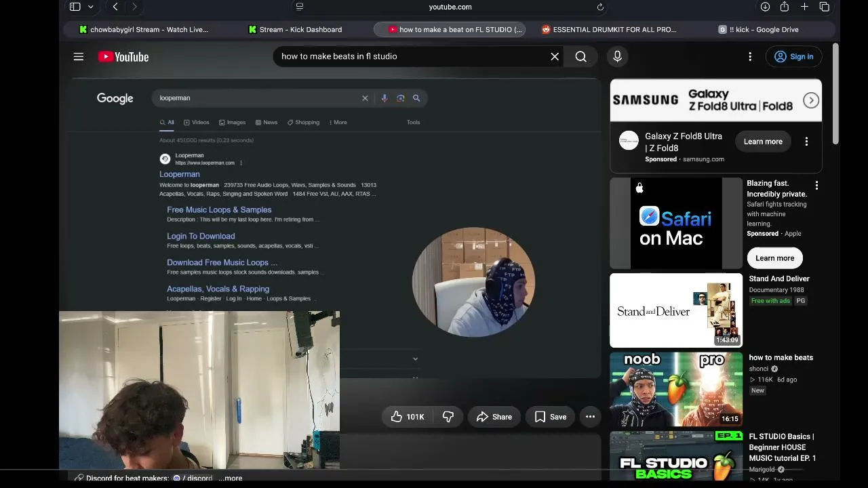Click the main video player
The width and height of the screenshot is (868, 488).
pos(336,228)
